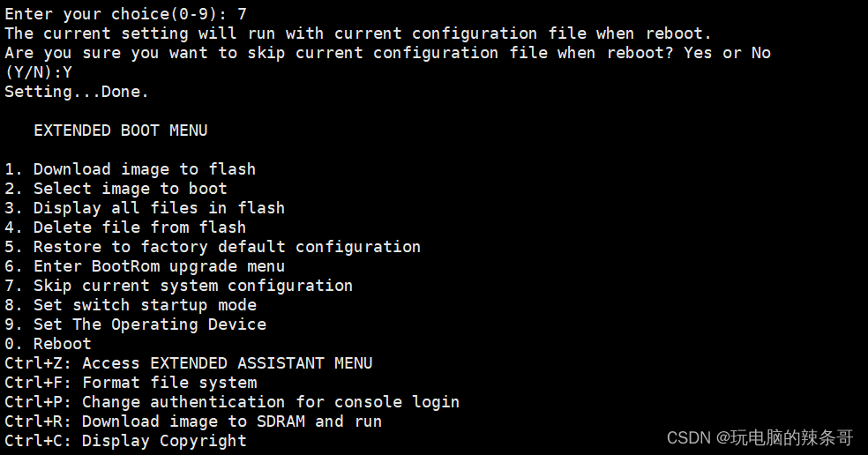Image resolution: width=868 pixels, height=455 pixels.
Task: Click the "Enter your choice(0-9): 7" prompt
Action: (125, 14)
